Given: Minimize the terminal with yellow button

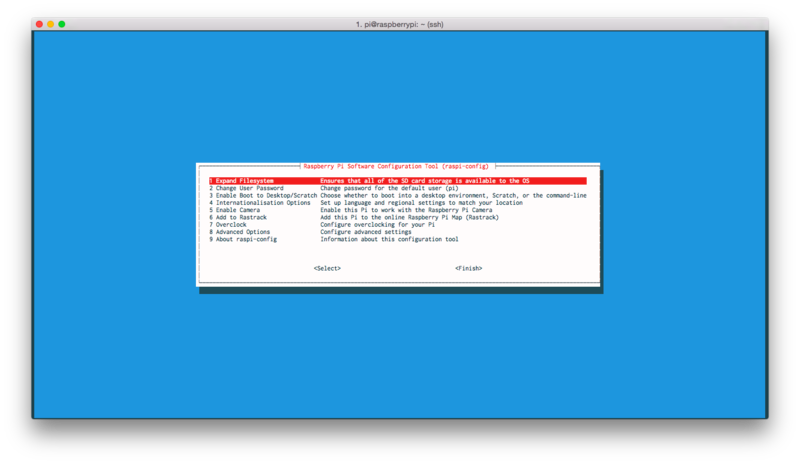Looking at the screenshot, I should 51,24.
